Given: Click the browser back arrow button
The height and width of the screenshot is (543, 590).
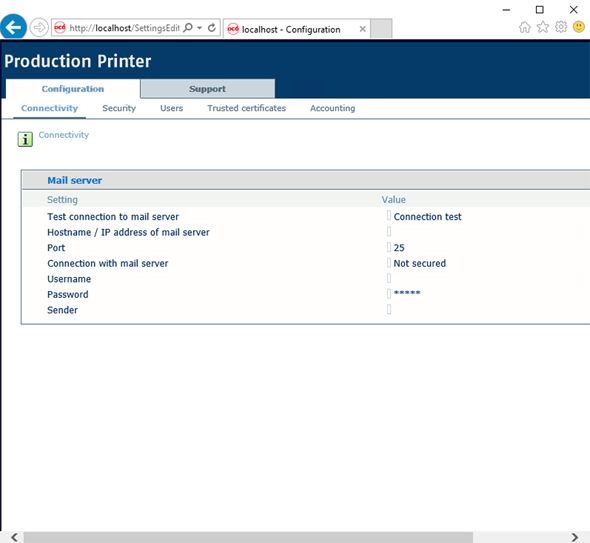Looking at the screenshot, I should [x=14, y=27].
